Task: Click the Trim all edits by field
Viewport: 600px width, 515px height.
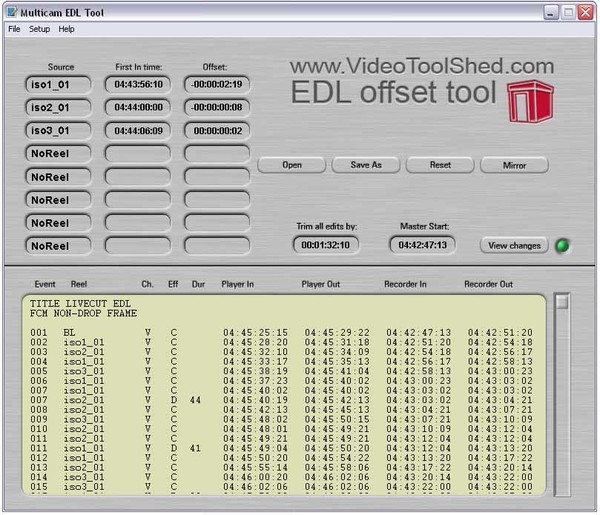Action: click(x=326, y=245)
